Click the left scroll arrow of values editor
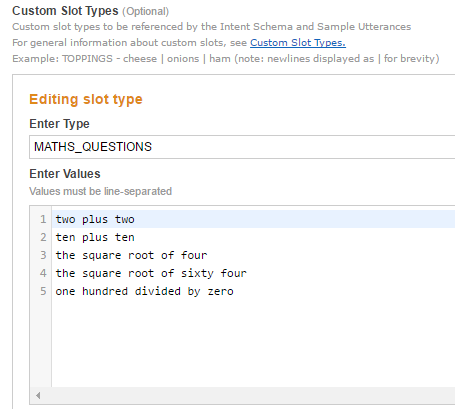Viewport: 455px width, 409px height. coord(38,396)
